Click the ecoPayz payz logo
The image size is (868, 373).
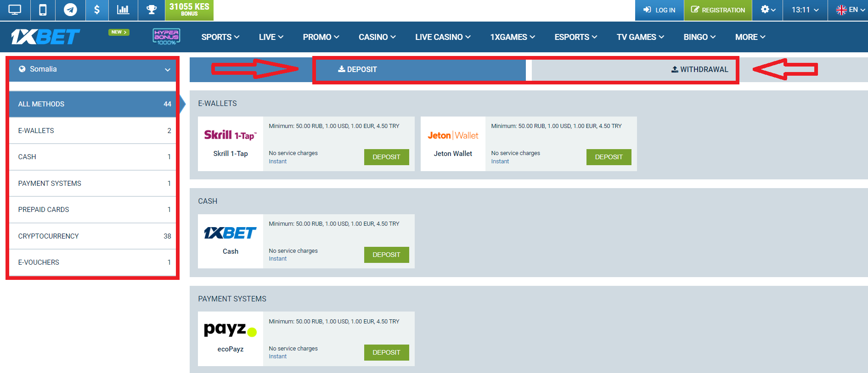[231, 329]
